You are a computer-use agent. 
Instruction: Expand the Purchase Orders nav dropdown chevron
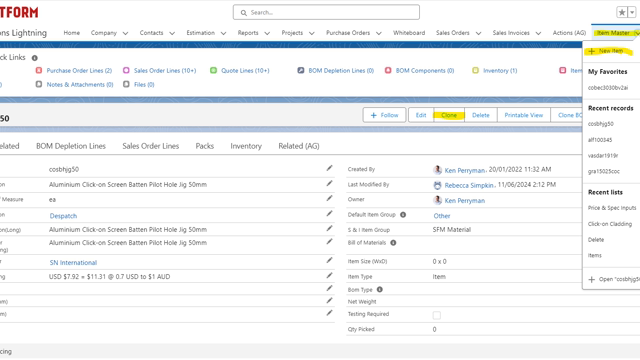click(x=379, y=33)
